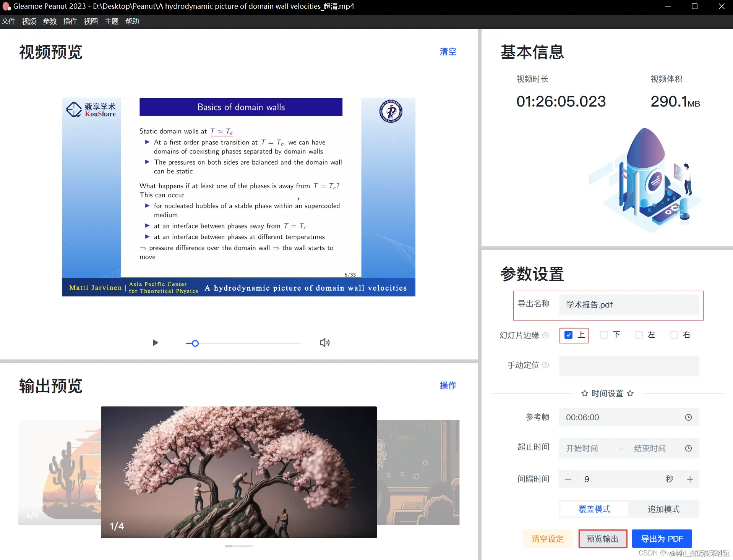
Task: Click the video progress slider handle
Action: (x=195, y=343)
